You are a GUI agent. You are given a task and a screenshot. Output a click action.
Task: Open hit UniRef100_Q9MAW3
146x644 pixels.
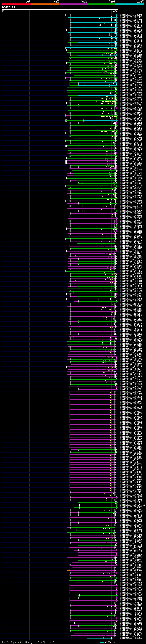pyautogui.click(x=131, y=20)
